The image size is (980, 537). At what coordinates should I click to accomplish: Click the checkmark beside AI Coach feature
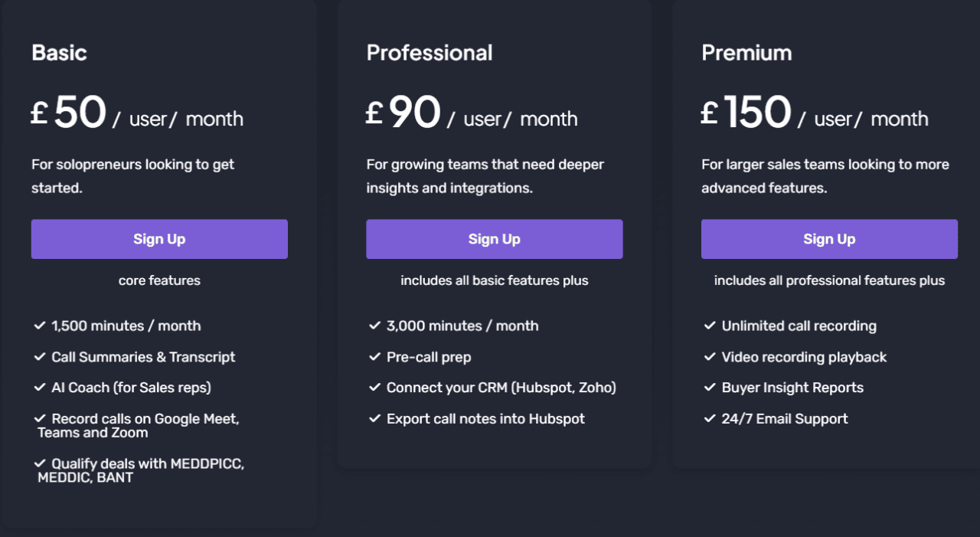coord(41,387)
